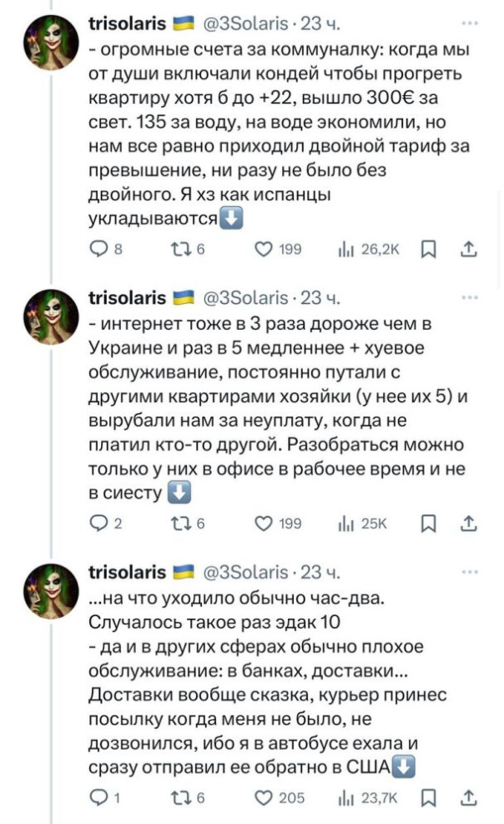
Task: Like the first tweet with 199 likes
Action: pyautogui.click(x=264, y=250)
